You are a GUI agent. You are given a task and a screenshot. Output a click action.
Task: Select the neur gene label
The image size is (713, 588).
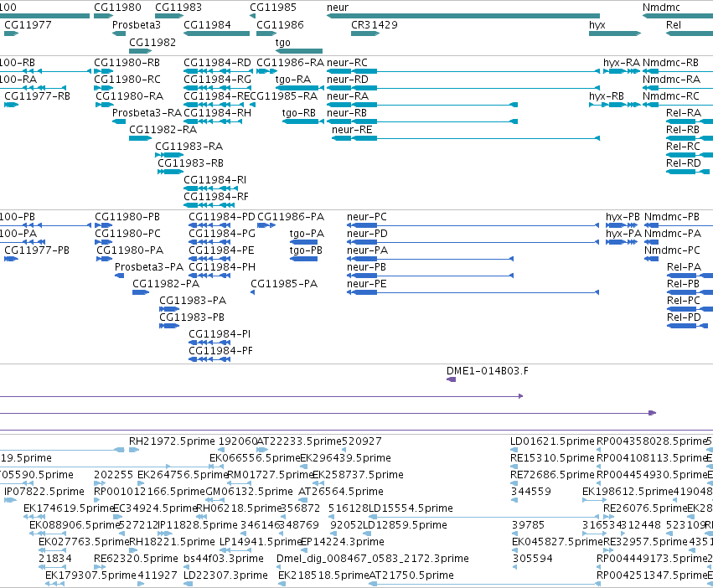(338, 8)
